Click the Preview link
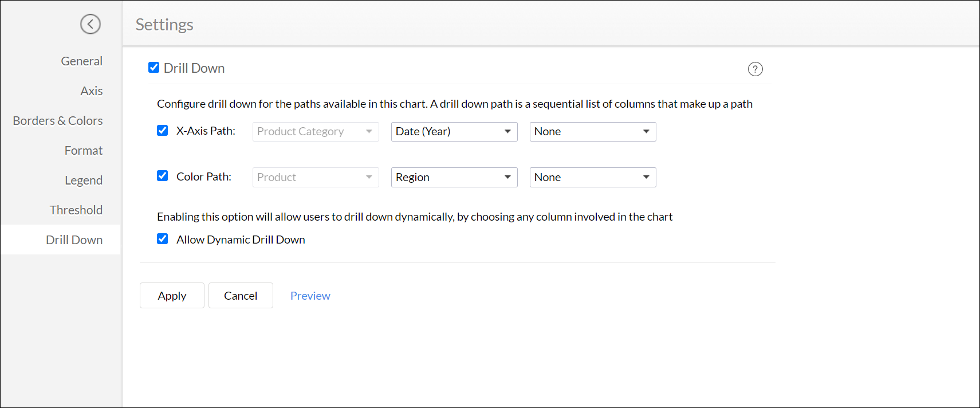 pos(310,296)
